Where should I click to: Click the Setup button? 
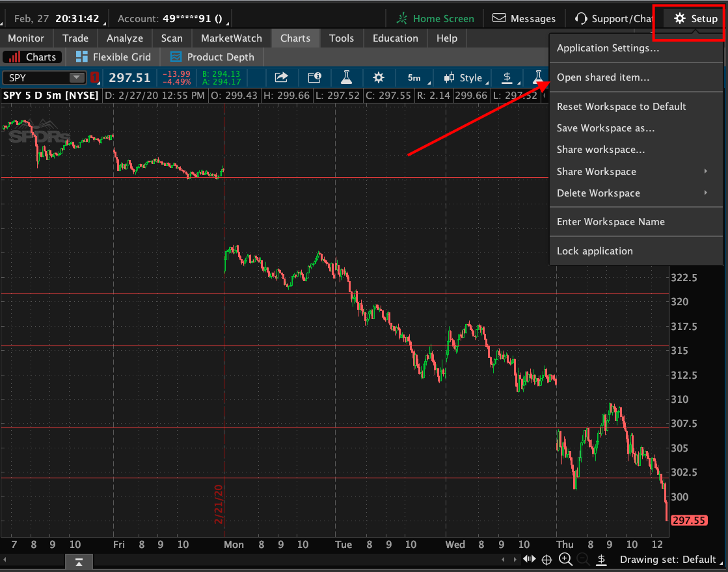(x=695, y=19)
